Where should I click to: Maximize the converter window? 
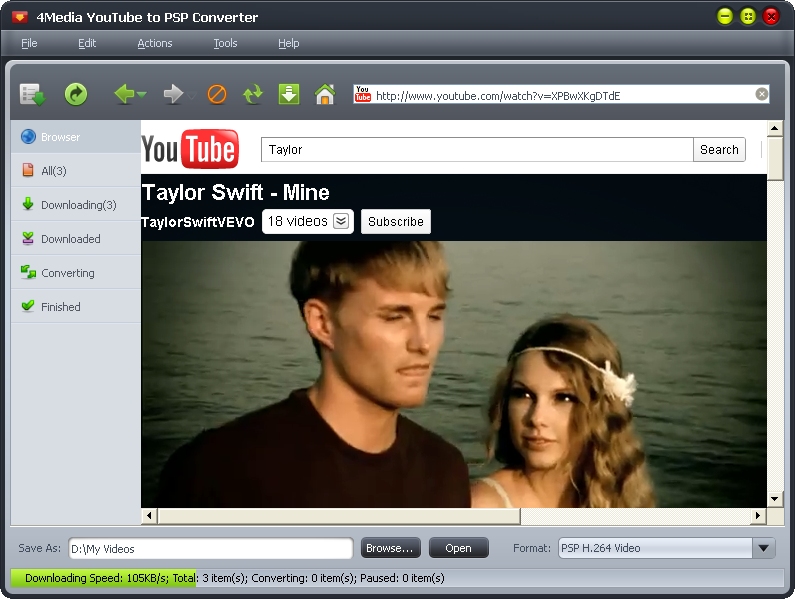click(x=748, y=17)
